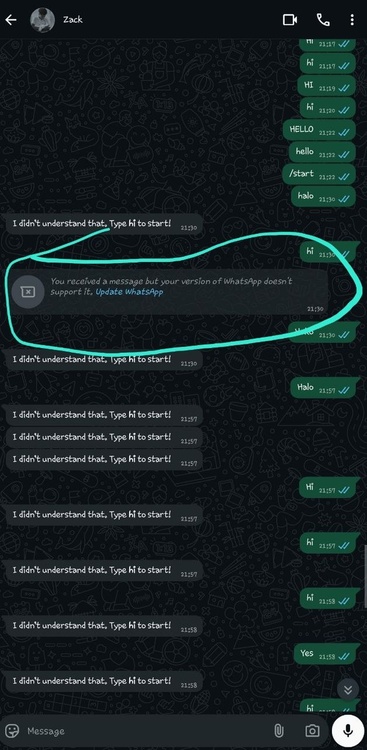Viewport: 367px width, 750px height.
Task: Select the sent "Halo" message at 21:57
Action: [324, 387]
